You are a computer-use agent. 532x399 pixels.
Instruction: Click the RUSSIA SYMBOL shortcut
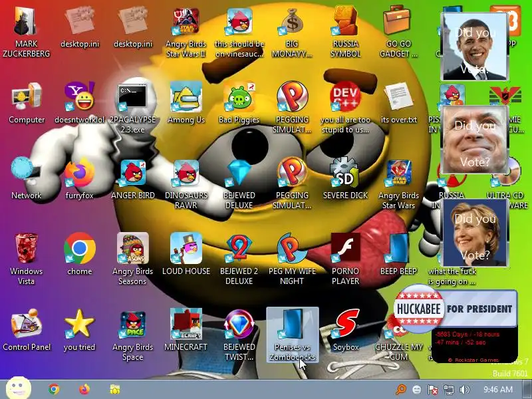click(345, 32)
